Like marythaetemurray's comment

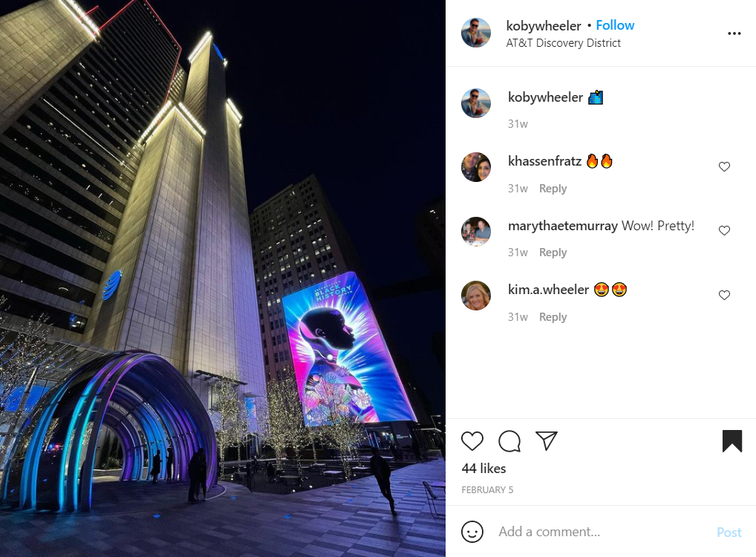click(724, 230)
